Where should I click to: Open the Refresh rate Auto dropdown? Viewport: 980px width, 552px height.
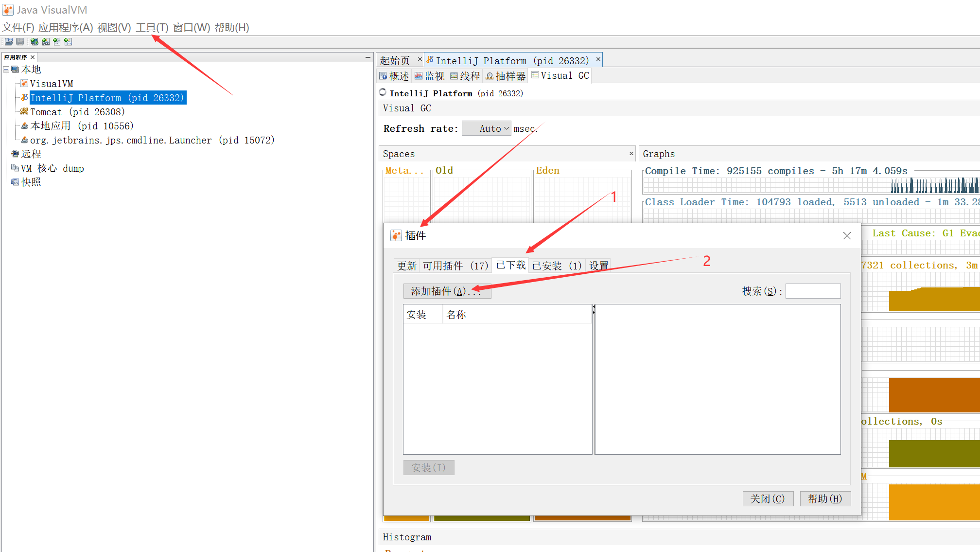pyautogui.click(x=487, y=128)
